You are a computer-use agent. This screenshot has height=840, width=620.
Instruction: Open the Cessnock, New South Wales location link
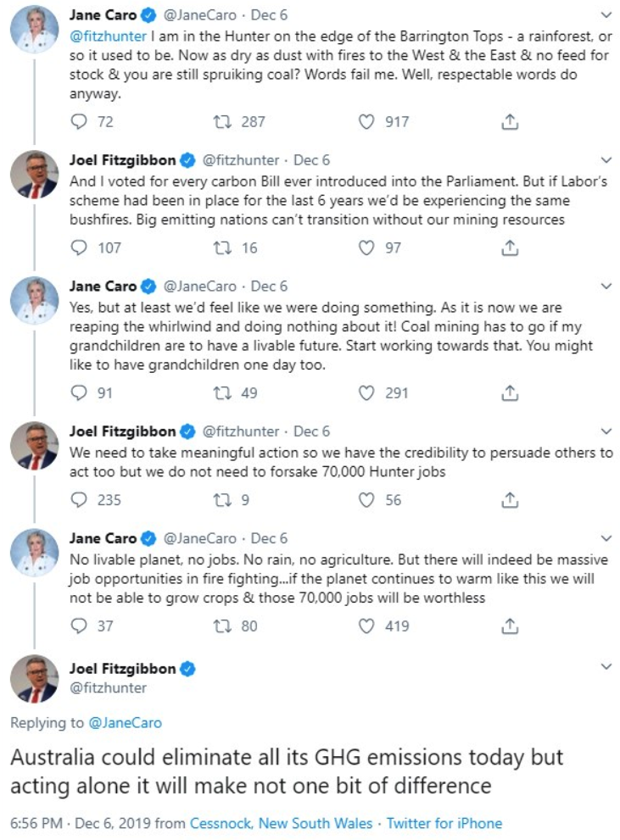click(x=281, y=823)
